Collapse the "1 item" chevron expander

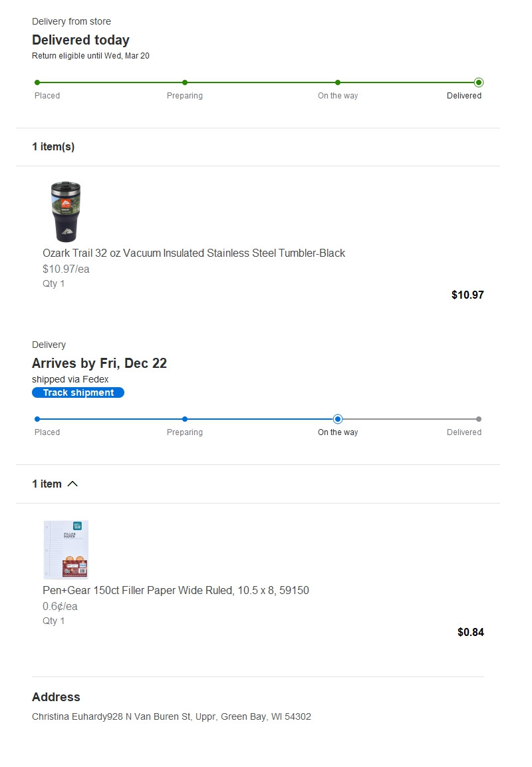pyautogui.click(x=72, y=484)
